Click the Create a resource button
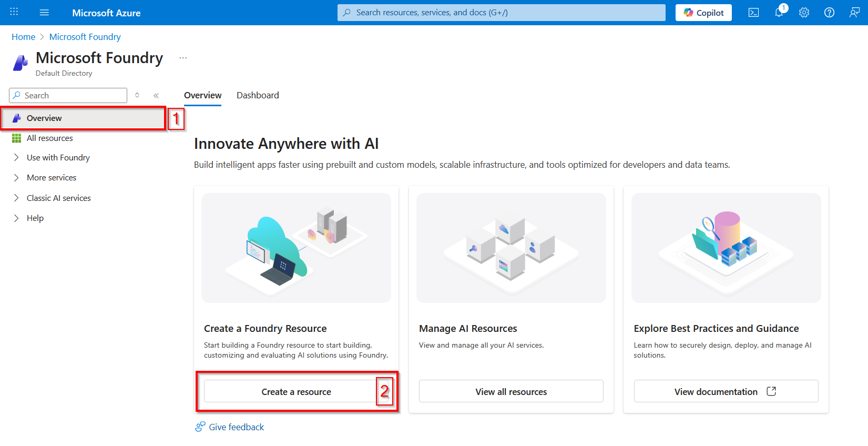868x446 pixels. (296, 392)
